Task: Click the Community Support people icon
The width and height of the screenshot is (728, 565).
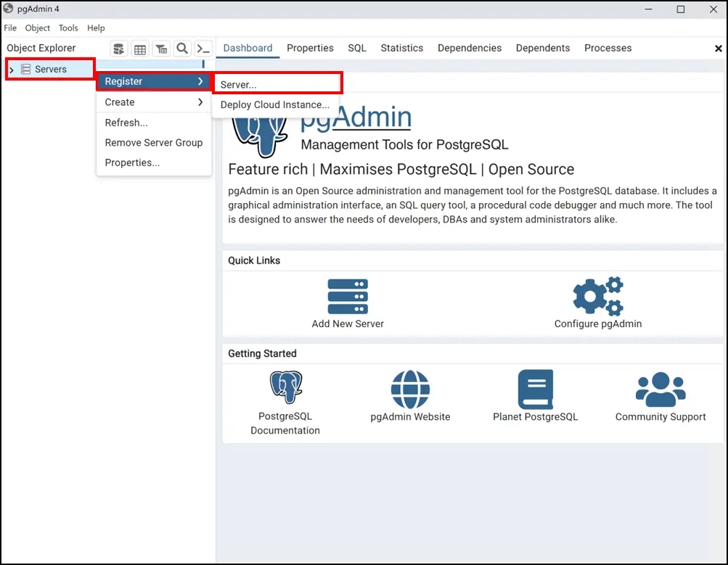Action: coord(660,389)
